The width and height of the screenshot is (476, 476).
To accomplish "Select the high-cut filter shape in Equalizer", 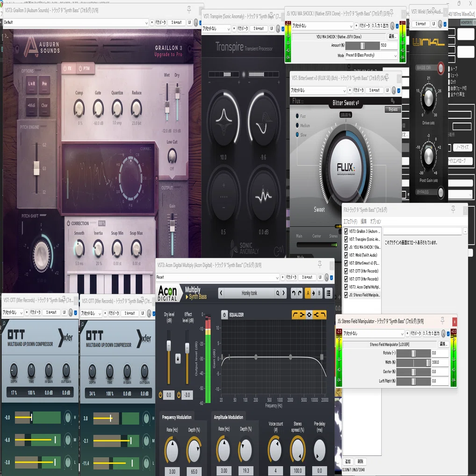I will (323, 315).
